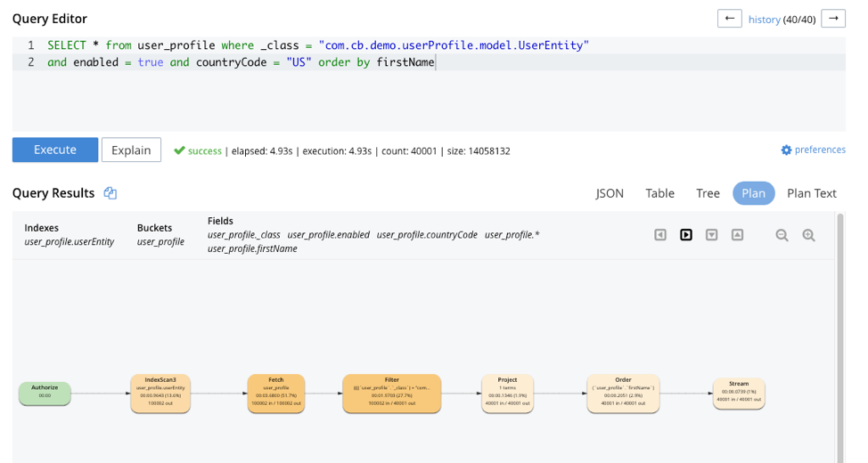Go to previous query in history
The height and width of the screenshot is (463, 868).
pyautogui.click(x=729, y=19)
